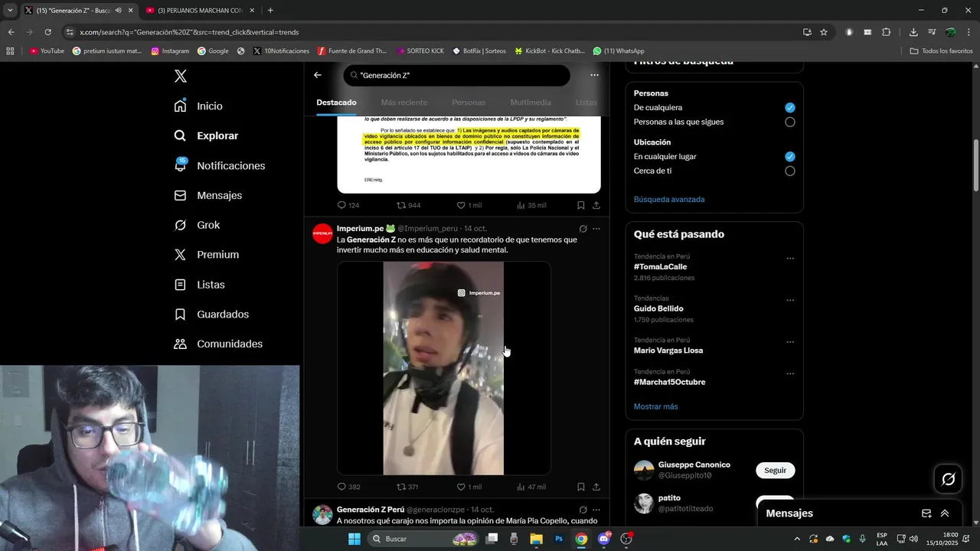Go back with search page arrow
This screenshot has width=980, height=551.
click(x=318, y=75)
